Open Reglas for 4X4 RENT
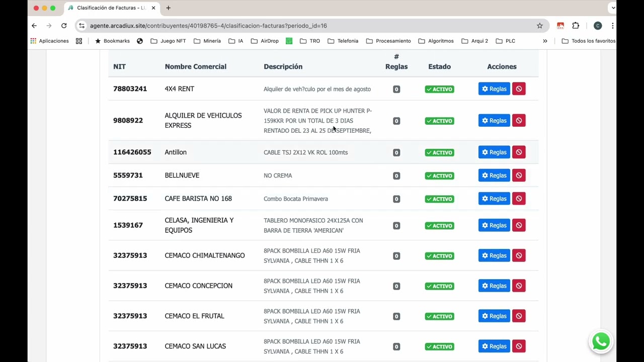Image resolution: width=644 pixels, height=362 pixels. (x=494, y=89)
